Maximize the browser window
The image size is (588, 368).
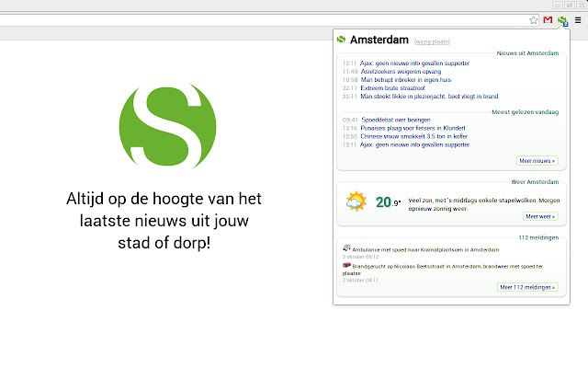tap(570, 6)
